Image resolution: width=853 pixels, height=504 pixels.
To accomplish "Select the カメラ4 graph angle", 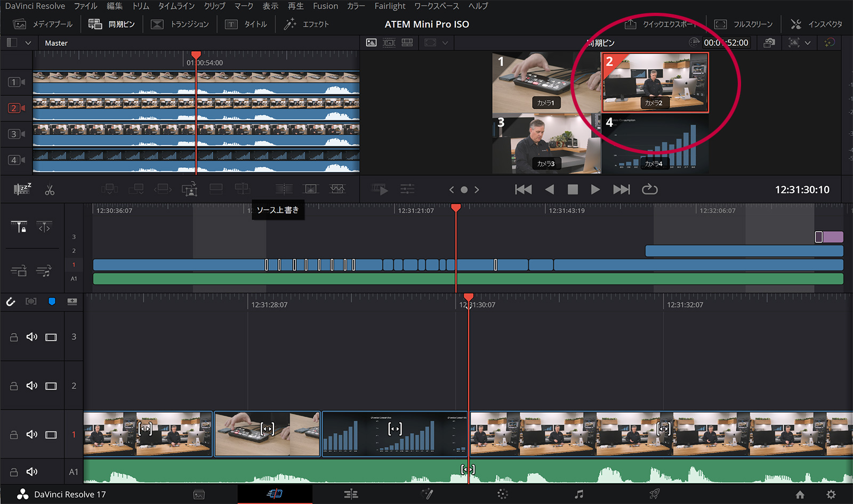I will point(655,144).
